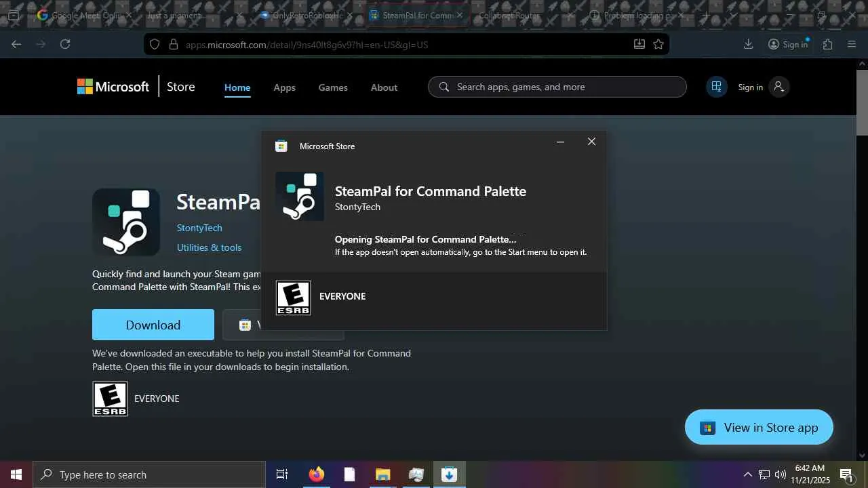Viewport: 868px width, 488px height.
Task: Open the Utilities & tools category link
Action: coord(209,247)
